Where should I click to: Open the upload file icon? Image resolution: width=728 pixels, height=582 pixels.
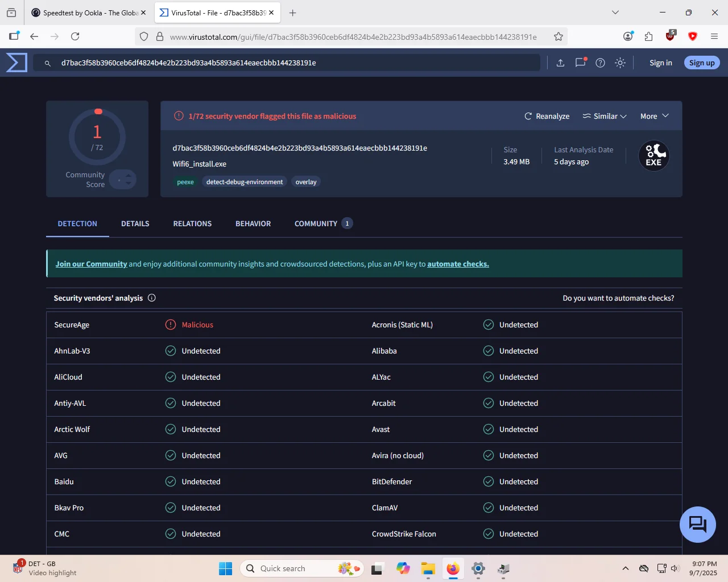(x=560, y=63)
